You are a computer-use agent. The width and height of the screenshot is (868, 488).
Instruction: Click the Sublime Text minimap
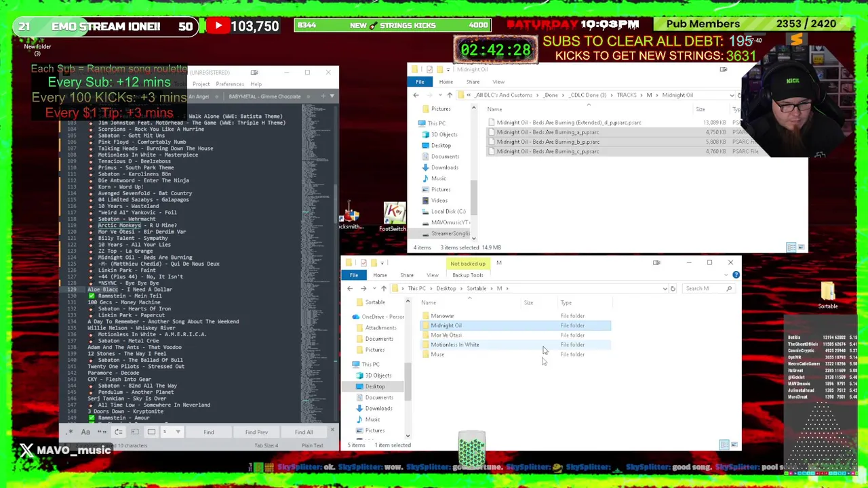[316, 264]
